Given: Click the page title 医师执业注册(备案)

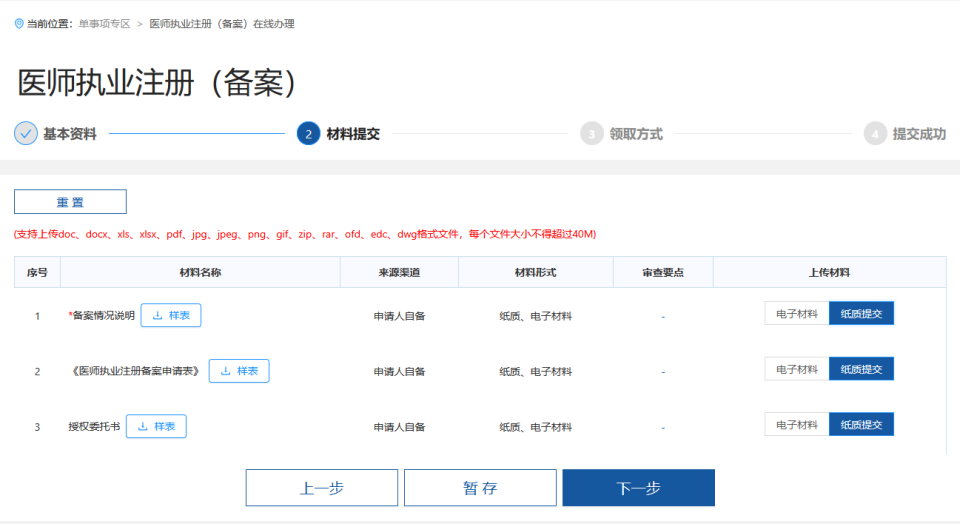Looking at the screenshot, I should pyautogui.click(x=157, y=83).
